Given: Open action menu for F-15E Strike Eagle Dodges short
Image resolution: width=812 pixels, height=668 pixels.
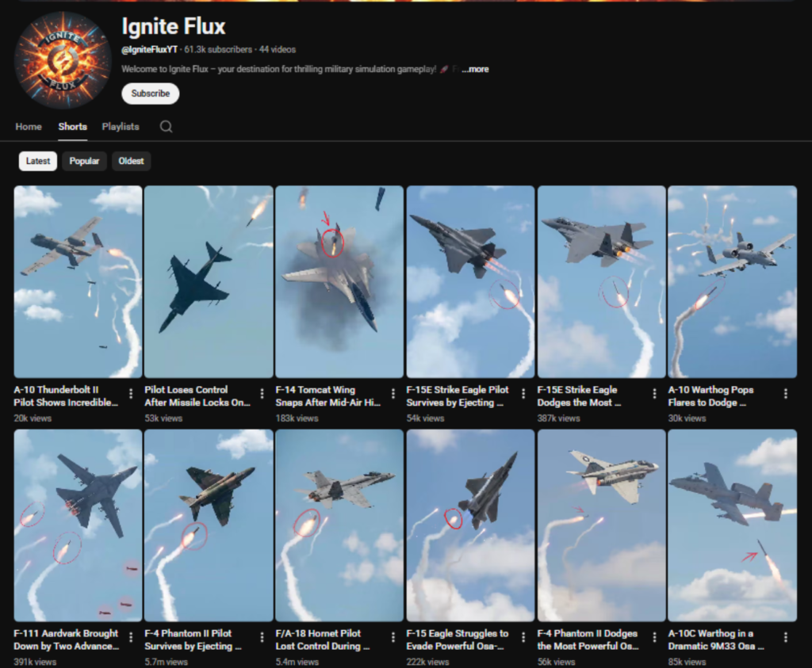Looking at the screenshot, I should pyautogui.click(x=654, y=394).
